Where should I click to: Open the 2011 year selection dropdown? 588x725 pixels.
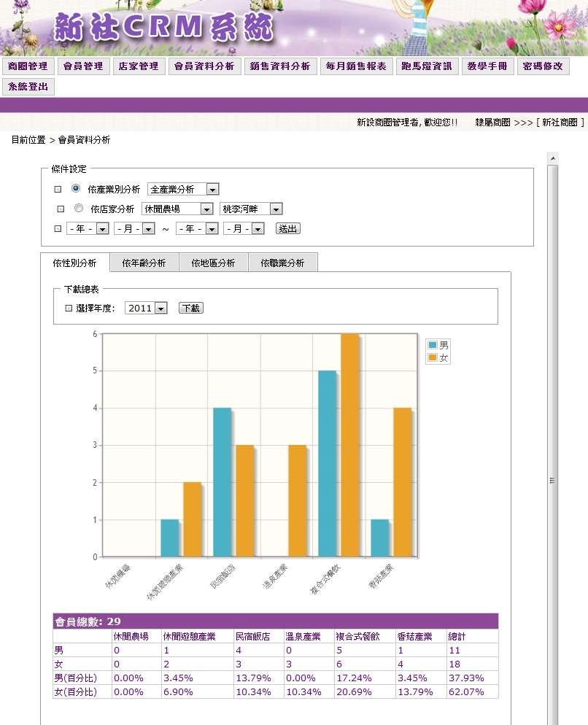[146, 308]
